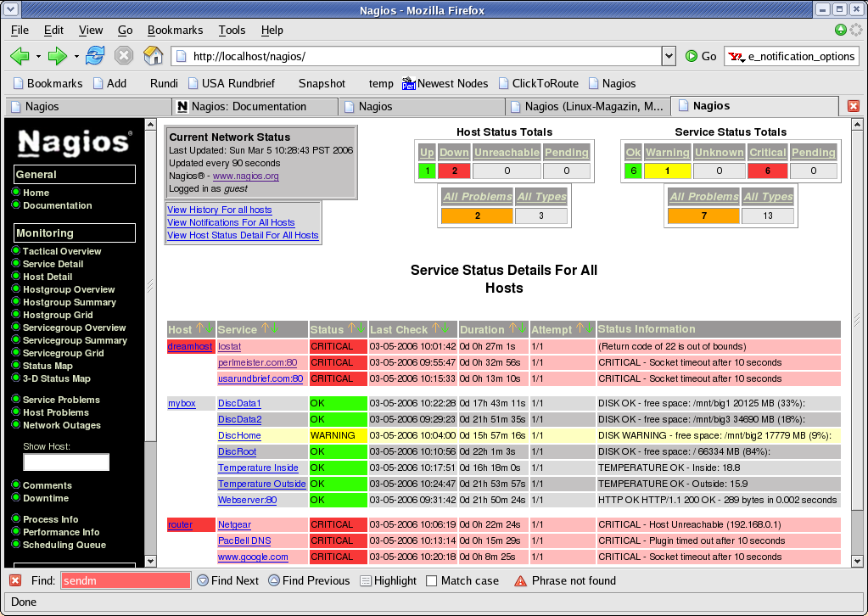The image size is (868, 616).
Task: Click the Stop loading icon
Action: [x=124, y=55]
